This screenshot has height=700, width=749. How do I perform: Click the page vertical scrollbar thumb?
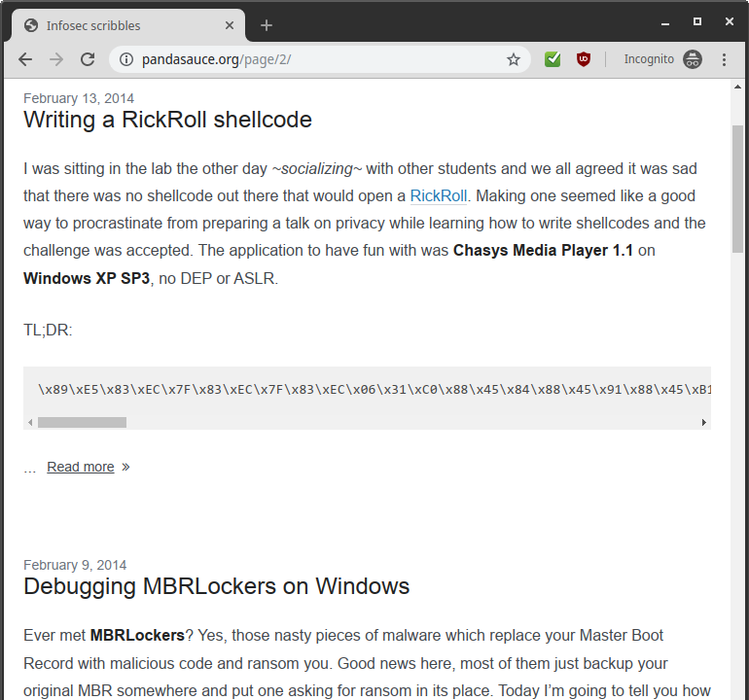(738, 190)
